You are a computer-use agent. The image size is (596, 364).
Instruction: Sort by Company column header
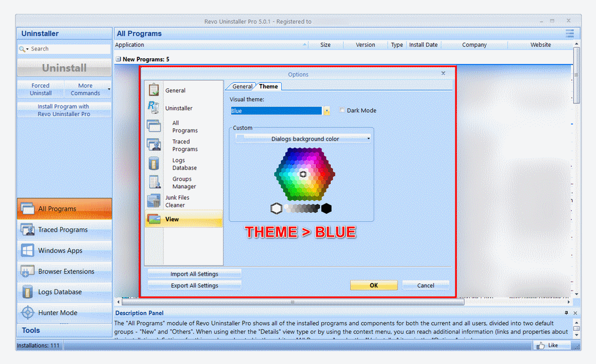(x=474, y=45)
